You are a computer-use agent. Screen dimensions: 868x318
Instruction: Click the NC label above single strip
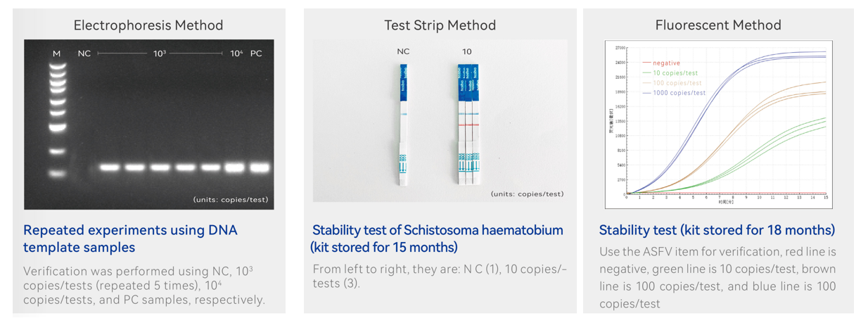tap(403, 52)
